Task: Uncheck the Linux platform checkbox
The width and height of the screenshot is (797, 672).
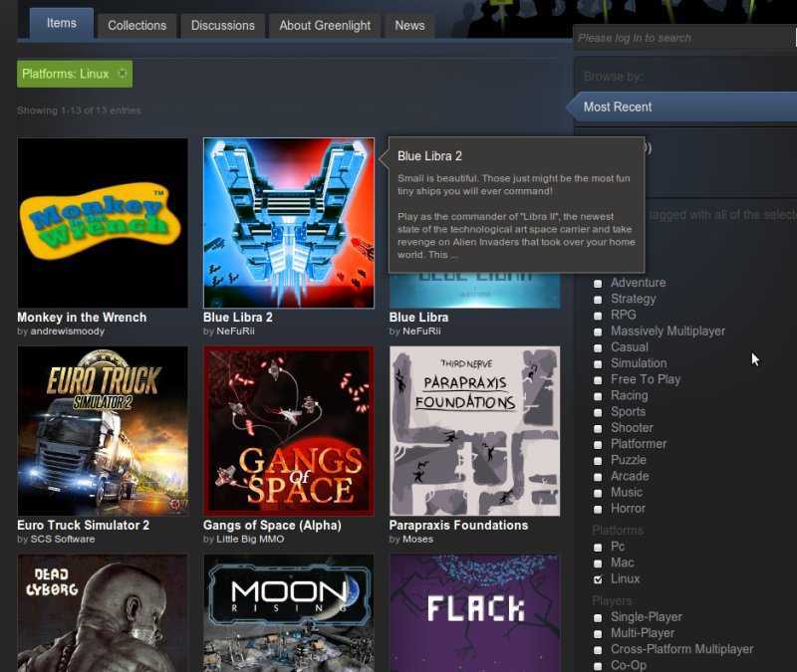Action: click(x=598, y=579)
